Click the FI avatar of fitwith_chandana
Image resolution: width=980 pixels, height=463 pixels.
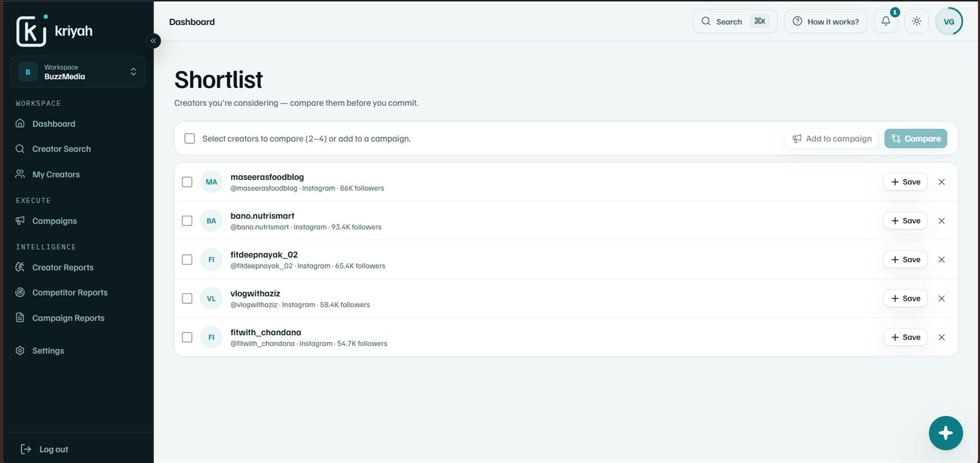(211, 337)
